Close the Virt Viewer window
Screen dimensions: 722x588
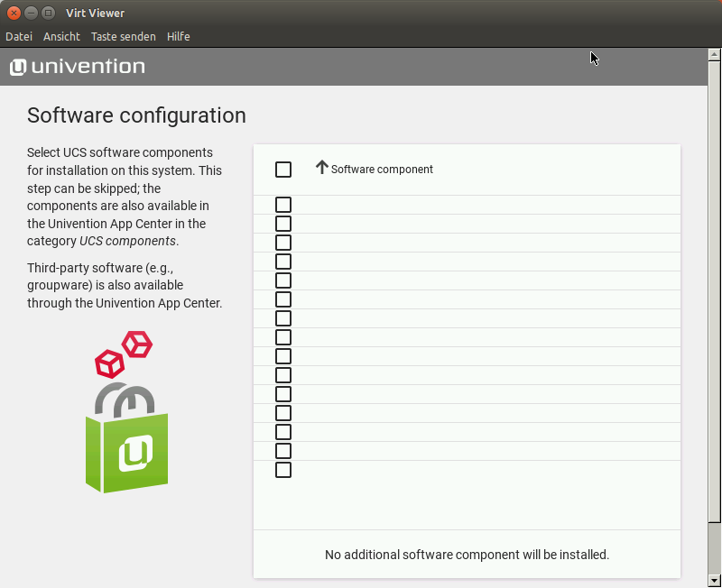14,13
